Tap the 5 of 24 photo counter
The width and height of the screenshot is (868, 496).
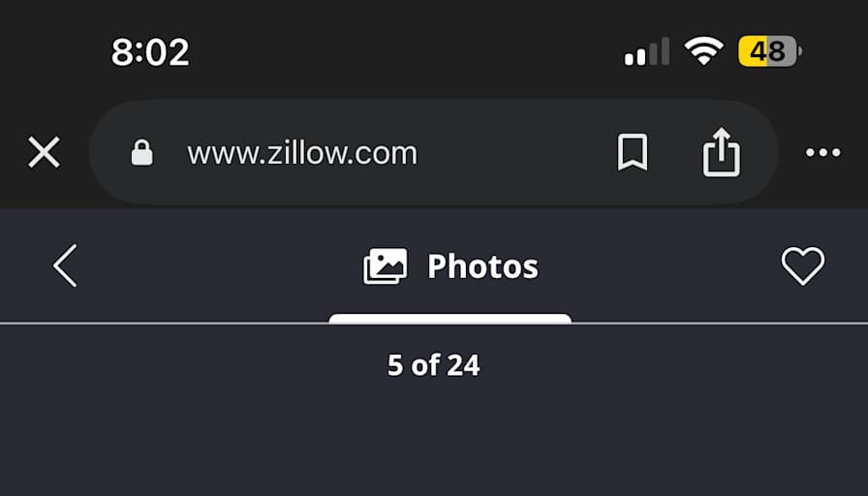433,365
